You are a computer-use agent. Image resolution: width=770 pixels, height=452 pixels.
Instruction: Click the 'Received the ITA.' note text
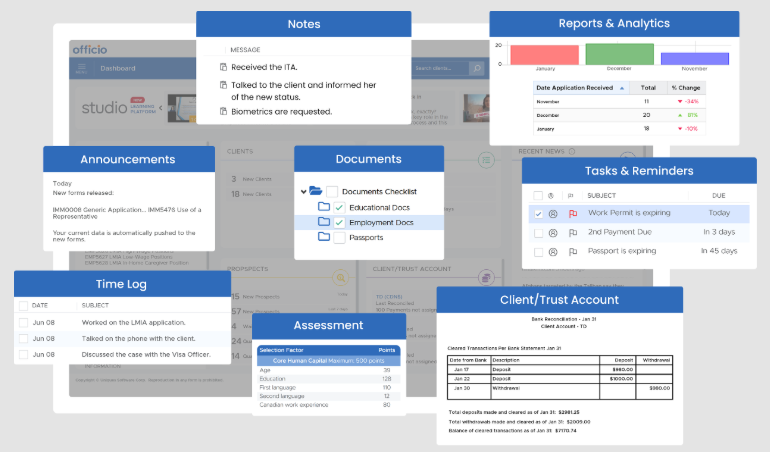[264, 67]
